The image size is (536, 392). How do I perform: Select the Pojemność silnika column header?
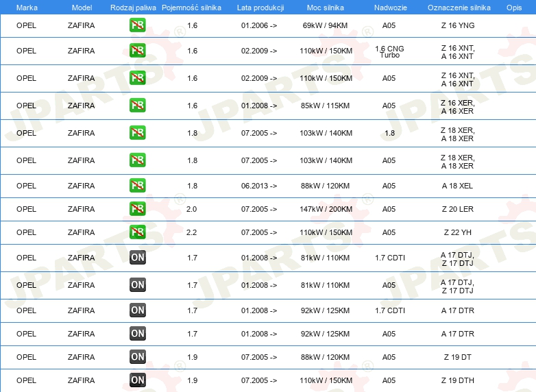tap(192, 7)
